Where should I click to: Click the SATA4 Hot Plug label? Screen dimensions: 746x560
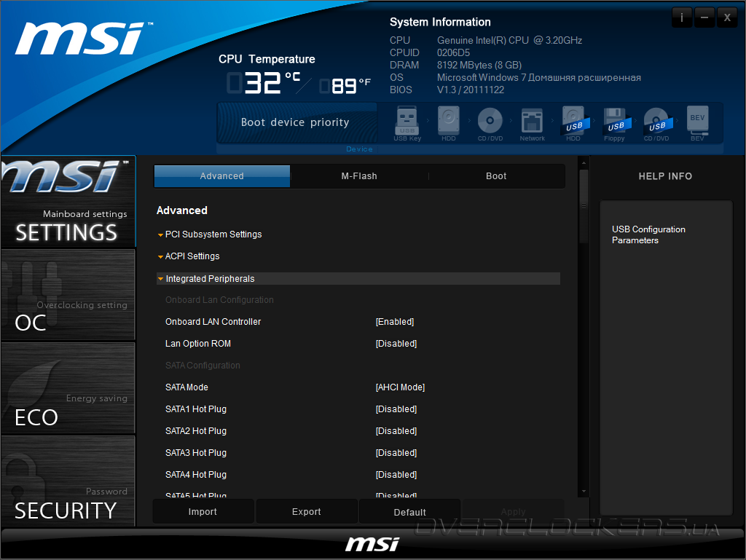point(195,475)
